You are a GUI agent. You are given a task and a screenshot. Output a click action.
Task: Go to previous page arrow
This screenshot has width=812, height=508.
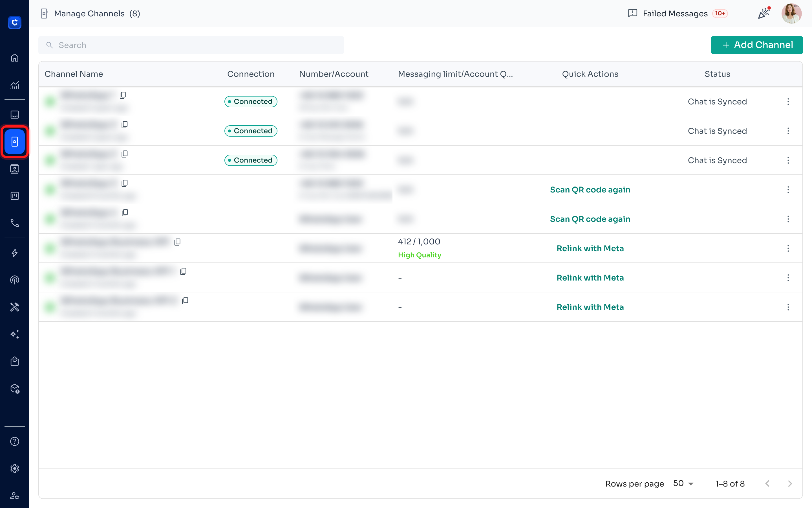pos(767,483)
